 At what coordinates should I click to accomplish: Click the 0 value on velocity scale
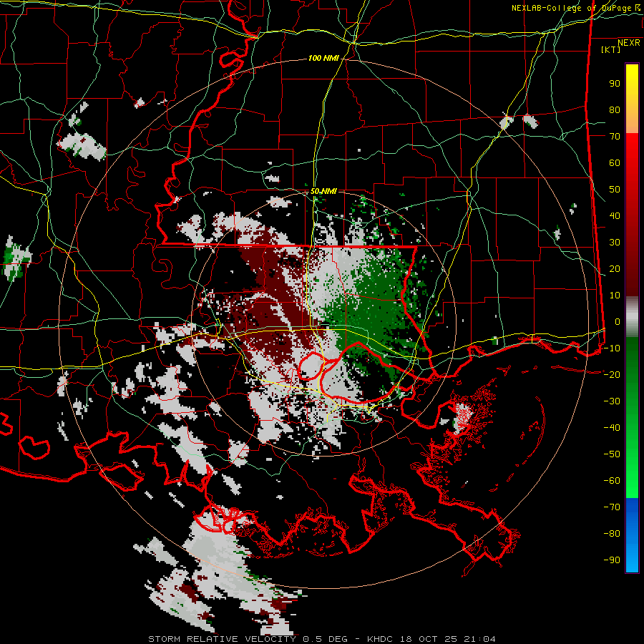(618, 322)
